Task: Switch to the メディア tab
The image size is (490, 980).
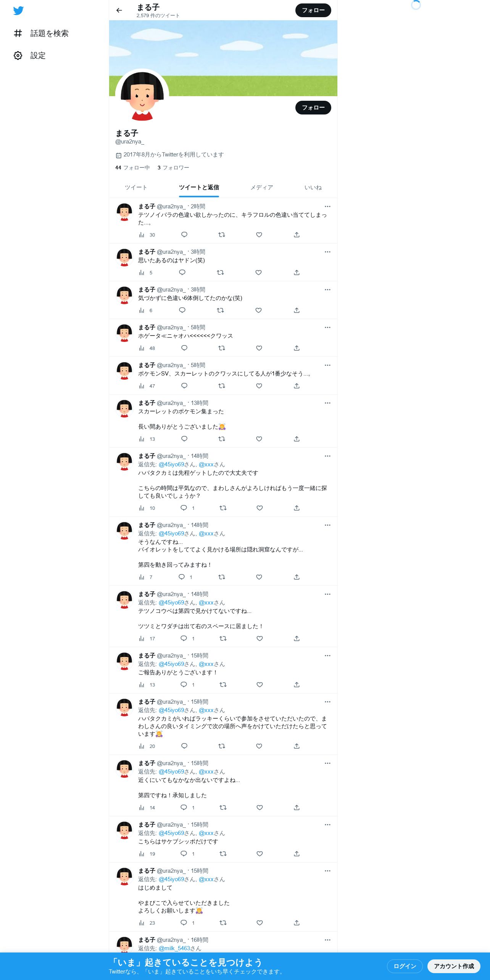Action: [262, 187]
